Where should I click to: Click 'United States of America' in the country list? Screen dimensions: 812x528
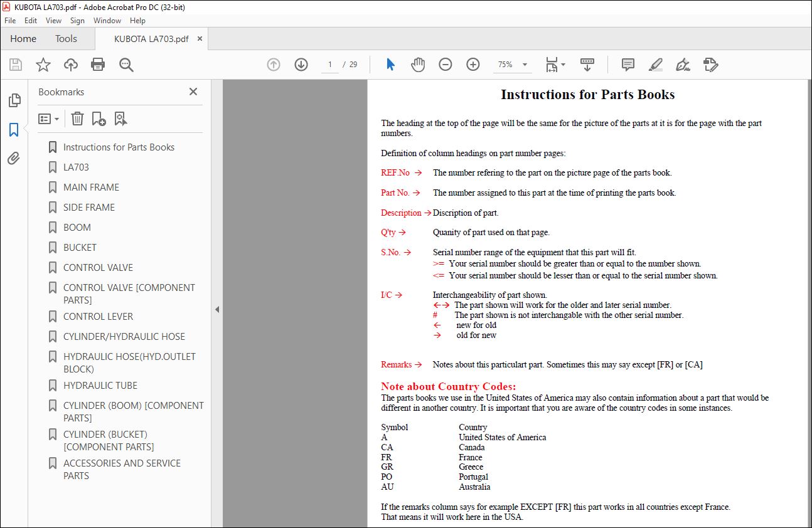(503, 438)
